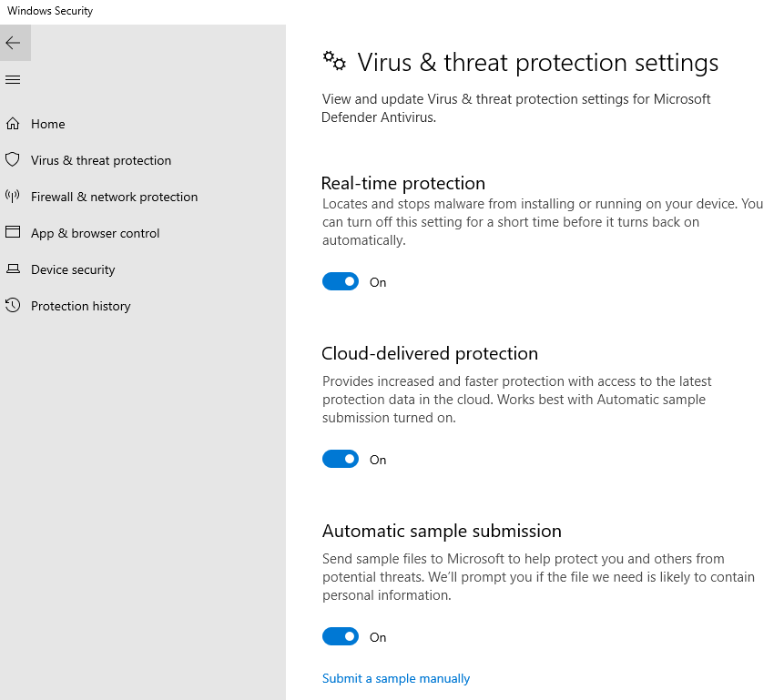784x700 pixels.
Task: Disable the Cloud-delivered protection switch
Action: (x=341, y=460)
